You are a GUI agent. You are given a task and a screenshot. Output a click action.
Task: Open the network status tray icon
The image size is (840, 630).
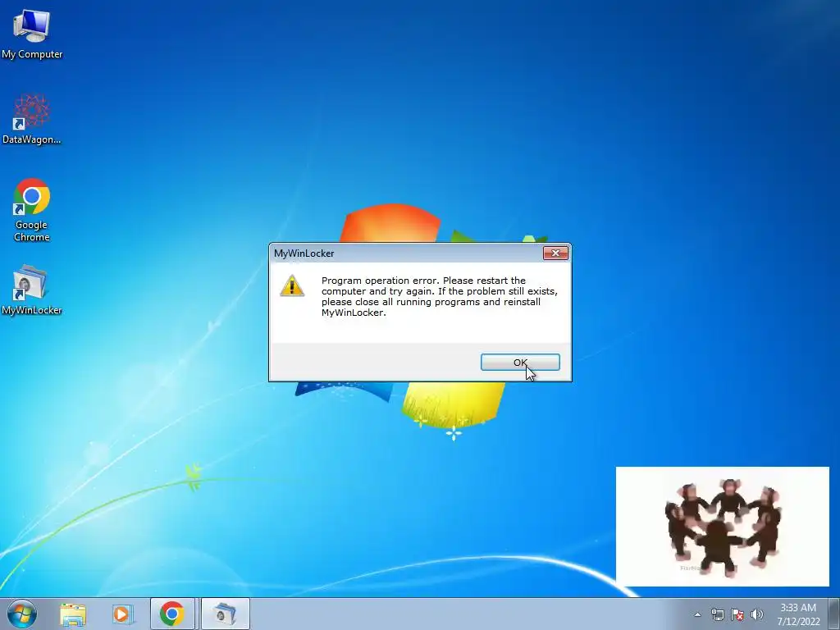click(717, 614)
